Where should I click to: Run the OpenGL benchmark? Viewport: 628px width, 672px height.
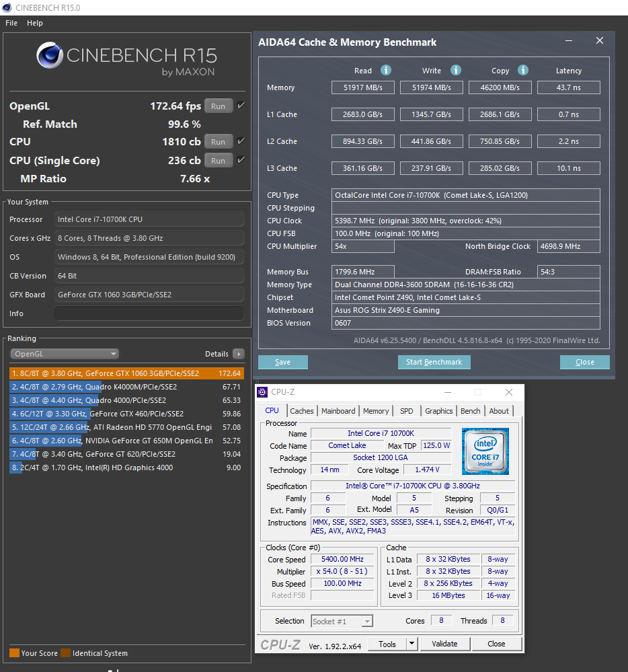point(219,106)
